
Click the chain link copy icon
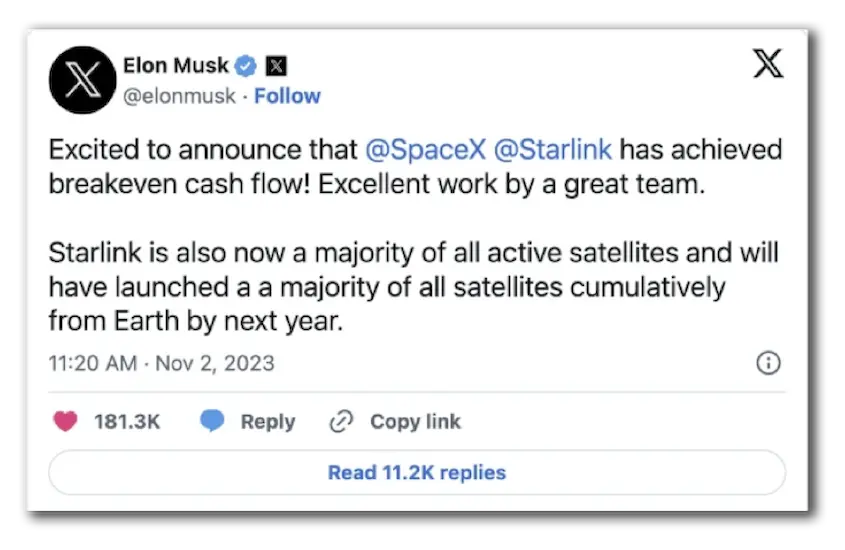click(341, 422)
